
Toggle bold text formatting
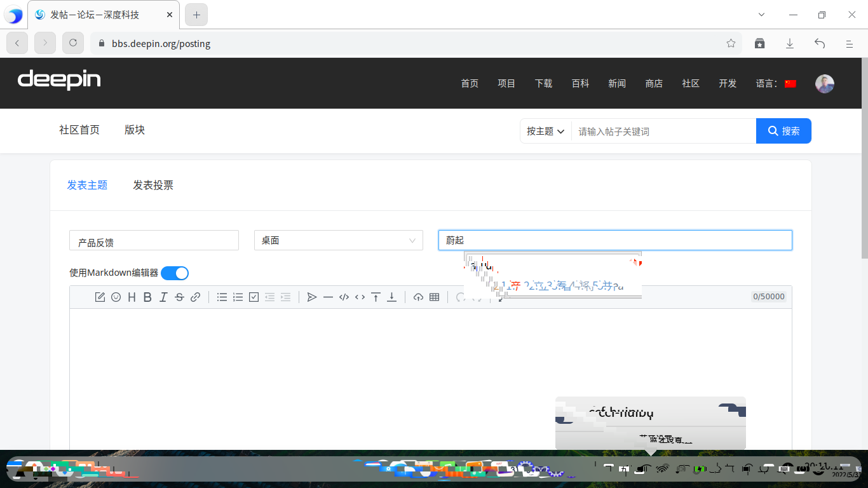coord(147,297)
